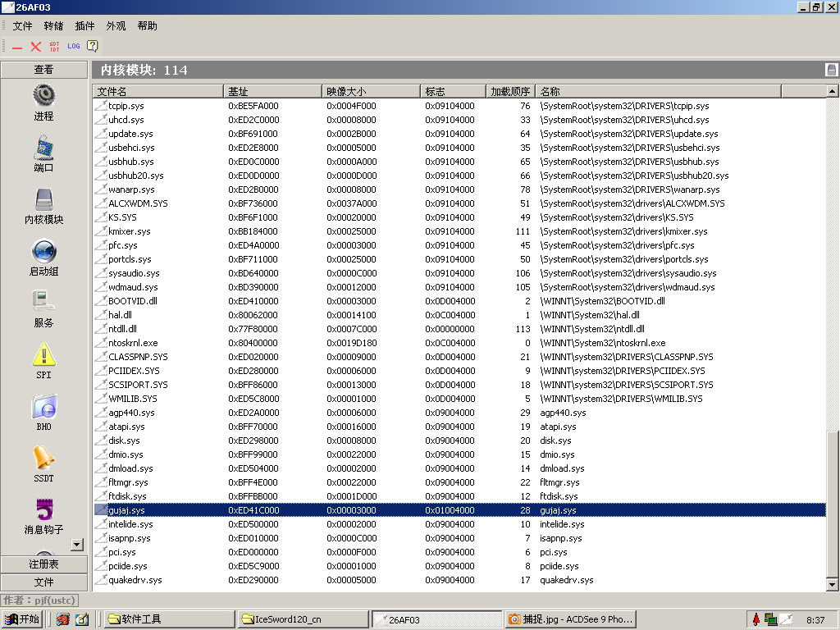This screenshot has height=630, width=840.
Task: Open the BHO sidebar icon
Action: coord(44,406)
